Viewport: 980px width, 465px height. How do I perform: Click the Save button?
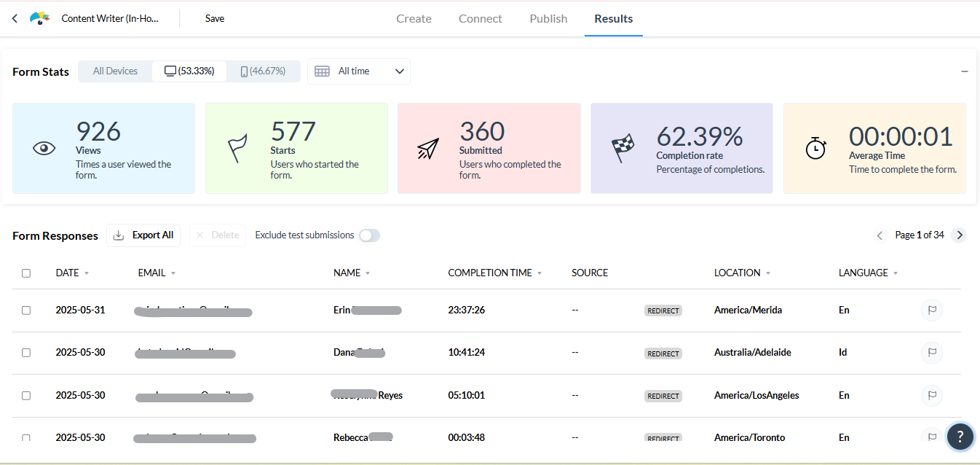coord(215,19)
